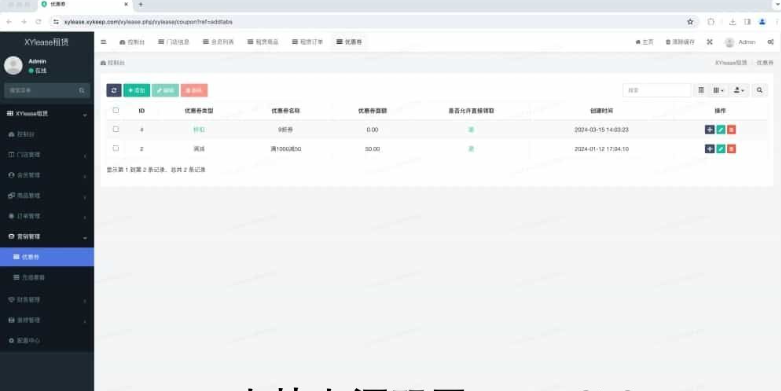Click the sidebar search magnifier icon
The height and width of the screenshot is (391, 781).
coord(82,90)
